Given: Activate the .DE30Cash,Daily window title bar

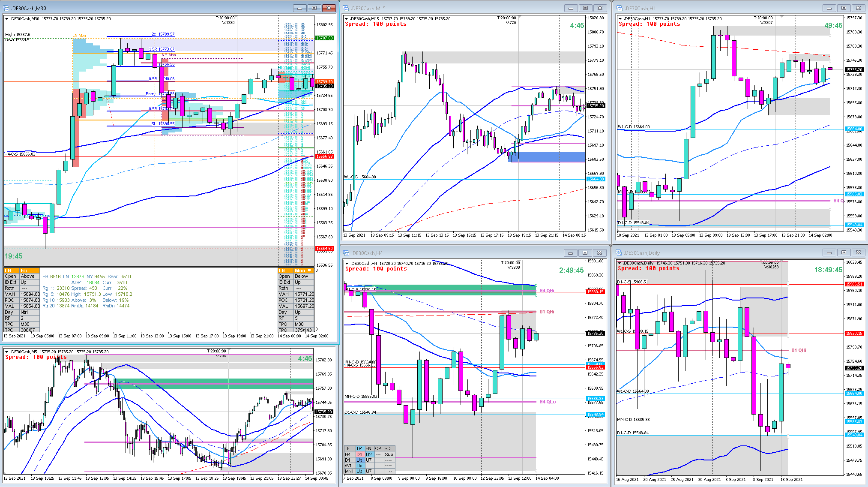Looking at the screenshot, I should pyautogui.click(x=707, y=253).
